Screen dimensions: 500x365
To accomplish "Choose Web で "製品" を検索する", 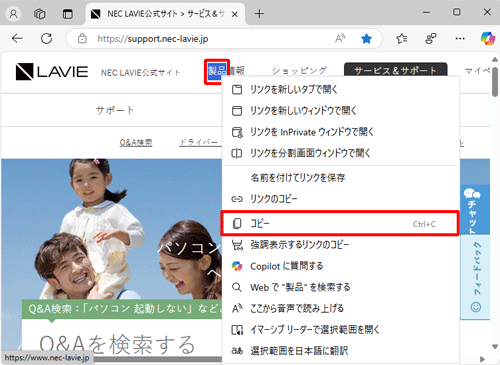I will point(341,287).
